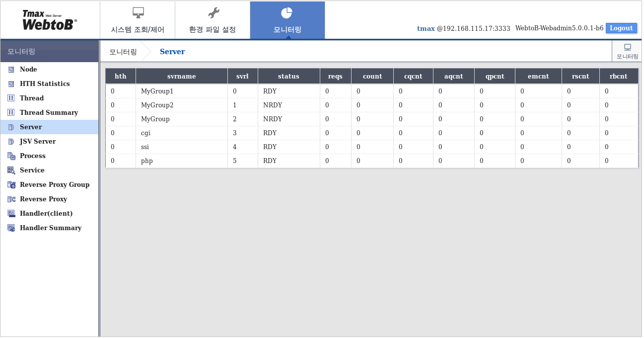Image resolution: width=644 pixels, height=338 pixels.
Task: Select the Thread Summary icon
Action: (x=11, y=112)
